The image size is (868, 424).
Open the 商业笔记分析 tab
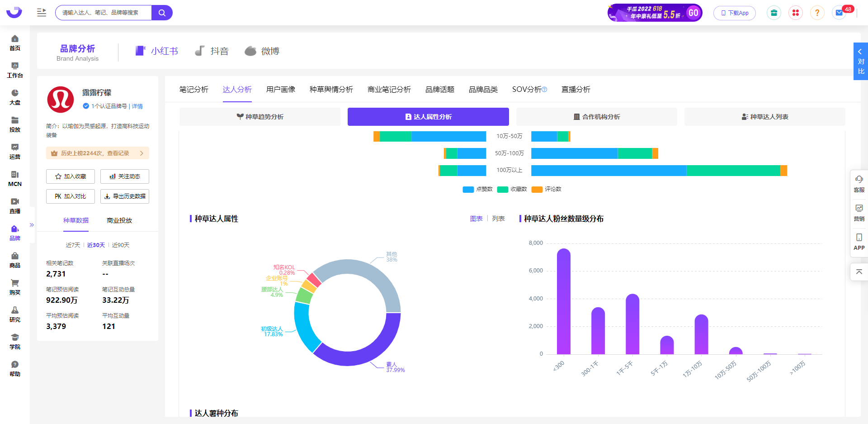(389, 90)
